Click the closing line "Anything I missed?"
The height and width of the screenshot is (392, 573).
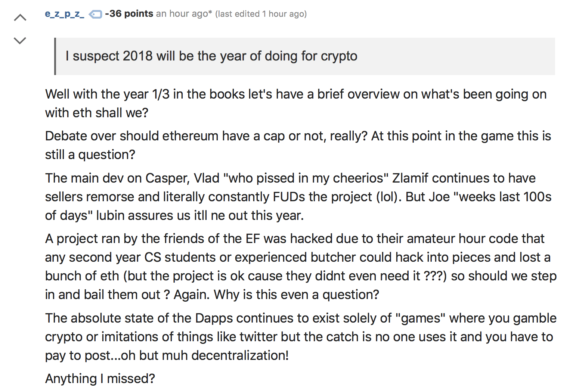[x=100, y=379]
